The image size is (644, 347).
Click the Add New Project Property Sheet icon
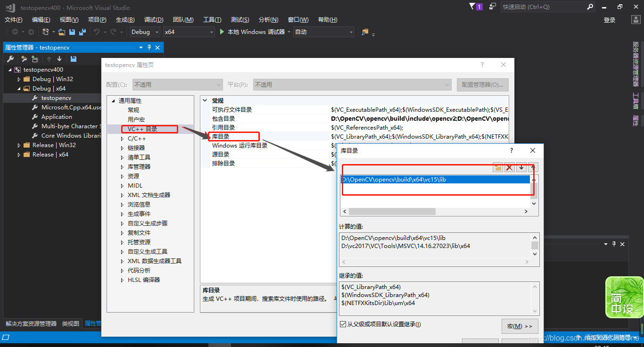coord(24,59)
